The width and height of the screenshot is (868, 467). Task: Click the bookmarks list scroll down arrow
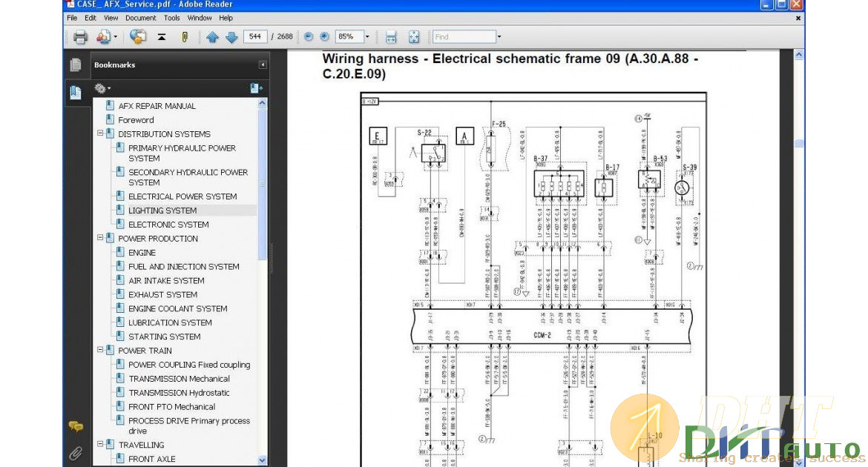tap(263, 460)
